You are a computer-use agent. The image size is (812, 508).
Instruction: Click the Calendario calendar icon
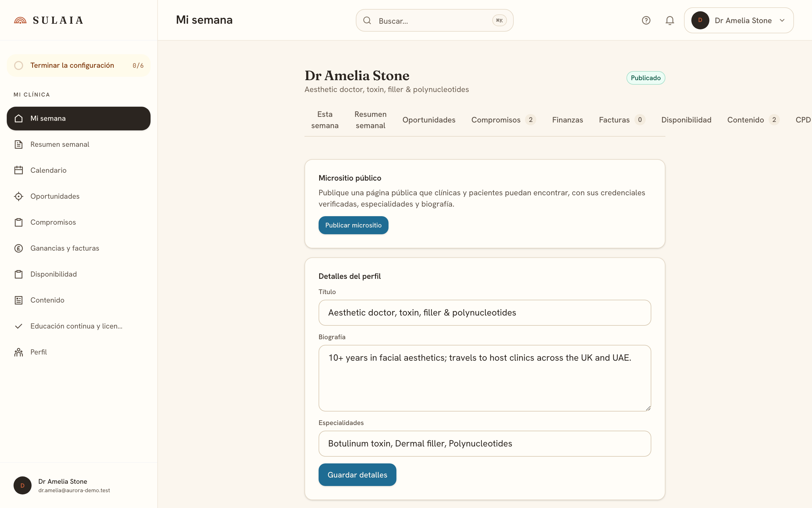pos(19,170)
